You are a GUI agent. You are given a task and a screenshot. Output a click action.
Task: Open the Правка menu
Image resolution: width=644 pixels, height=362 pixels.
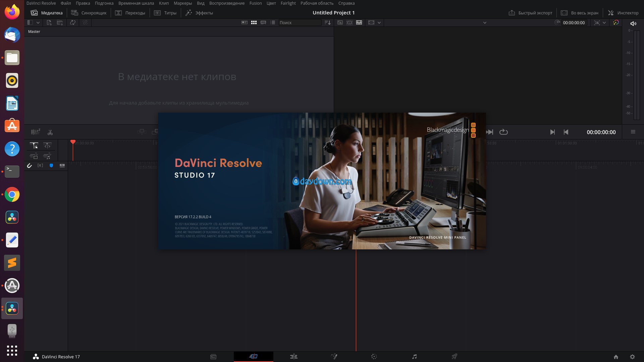point(83,3)
